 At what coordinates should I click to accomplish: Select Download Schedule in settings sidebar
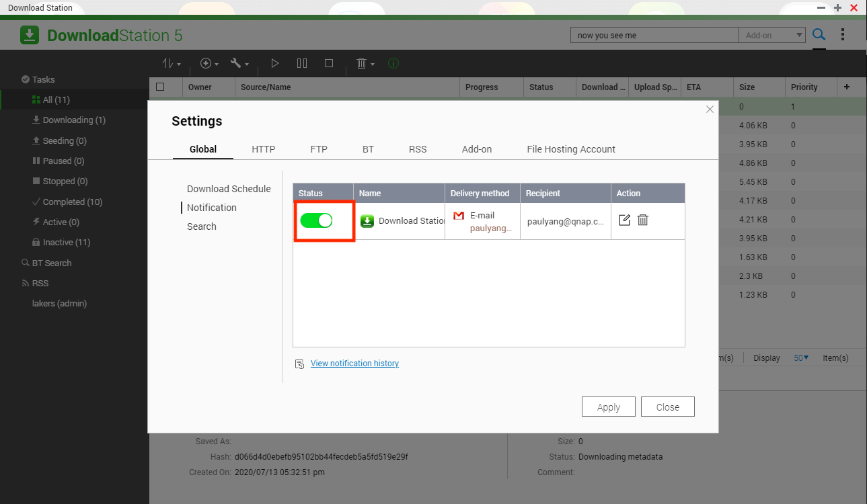point(229,189)
